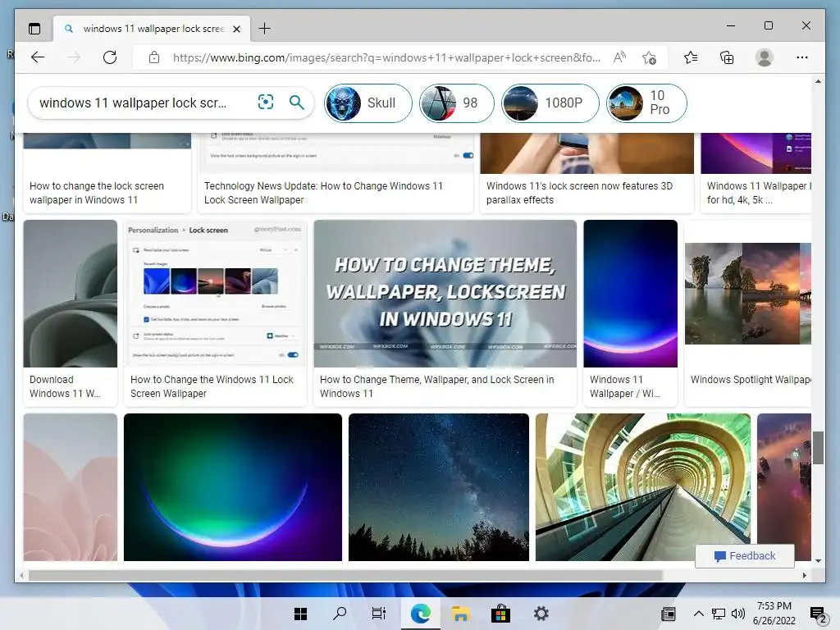840x630 pixels.
Task: Open 'How to change the lock screen wallpaper' result
Action: (97, 193)
